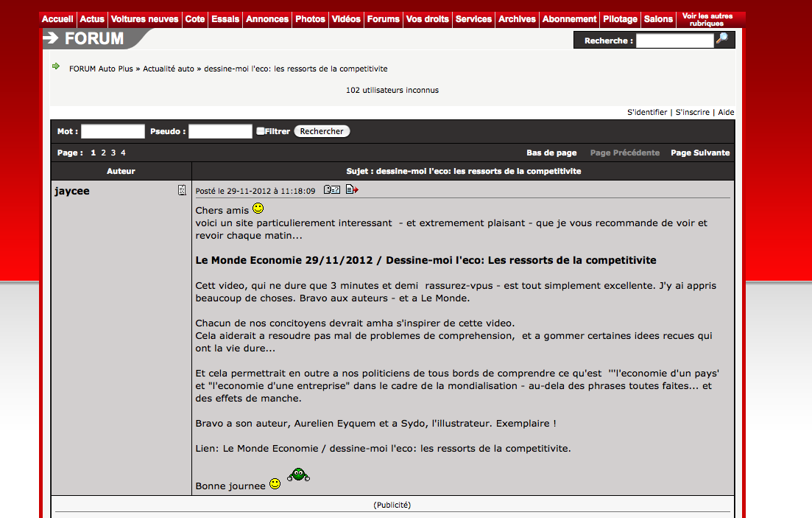Click the Page Suivante link

point(700,153)
